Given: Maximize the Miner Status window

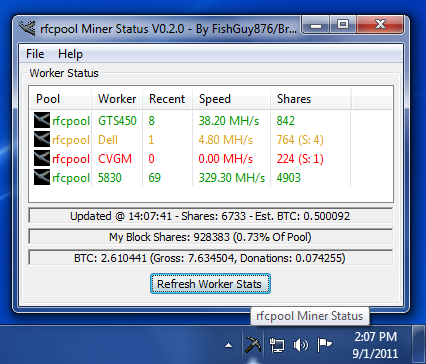Looking at the screenshot, I should [x=343, y=24].
